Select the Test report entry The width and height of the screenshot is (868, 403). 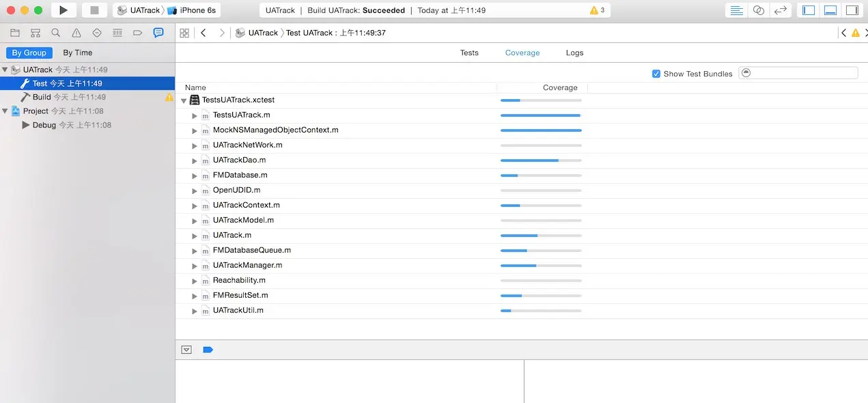[x=87, y=83]
